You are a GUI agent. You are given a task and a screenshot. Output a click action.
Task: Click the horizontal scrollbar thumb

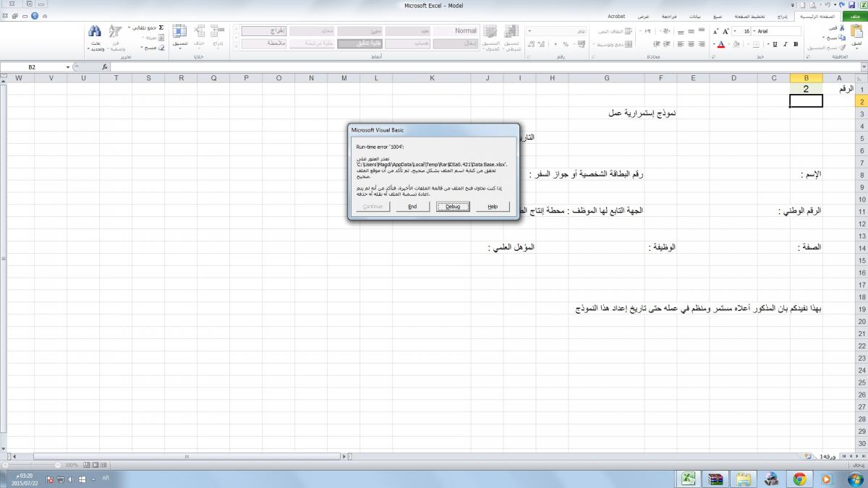coord(187,456)
